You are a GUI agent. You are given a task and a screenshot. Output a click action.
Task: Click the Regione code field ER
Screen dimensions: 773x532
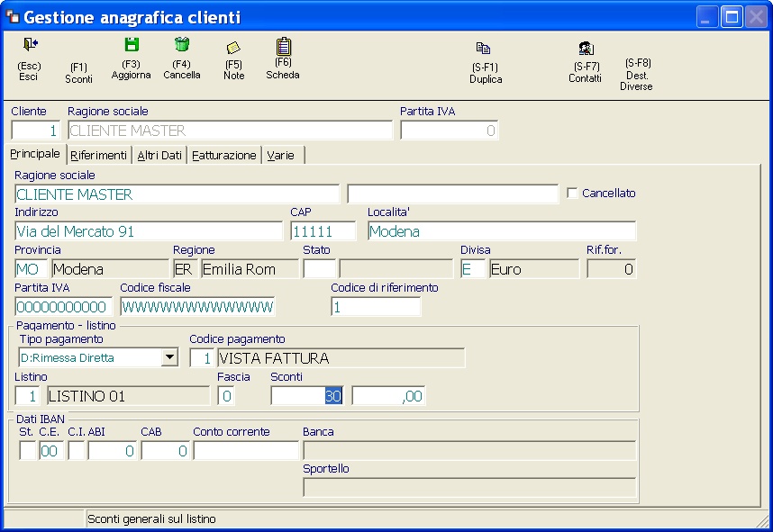pos(186,269)
